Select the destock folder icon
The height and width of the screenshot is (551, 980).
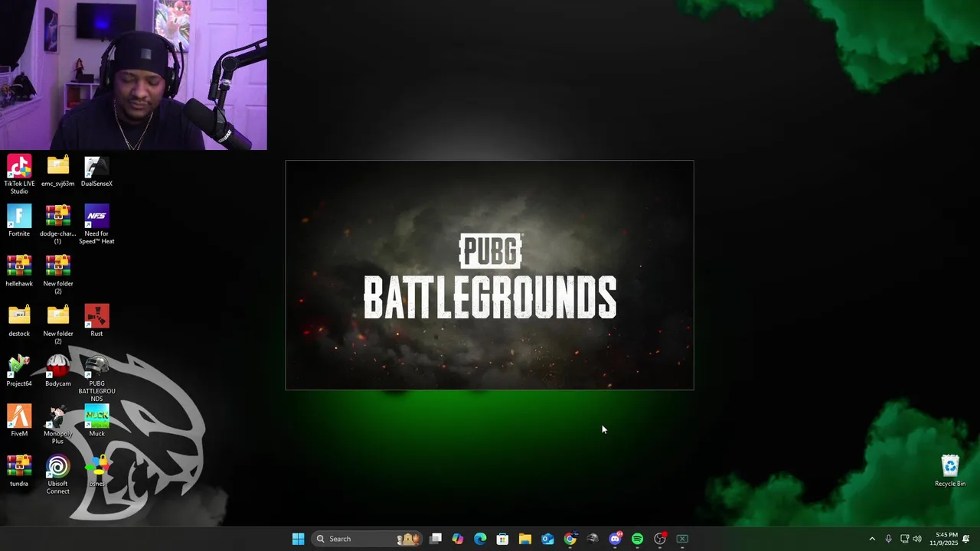point(19,321)
